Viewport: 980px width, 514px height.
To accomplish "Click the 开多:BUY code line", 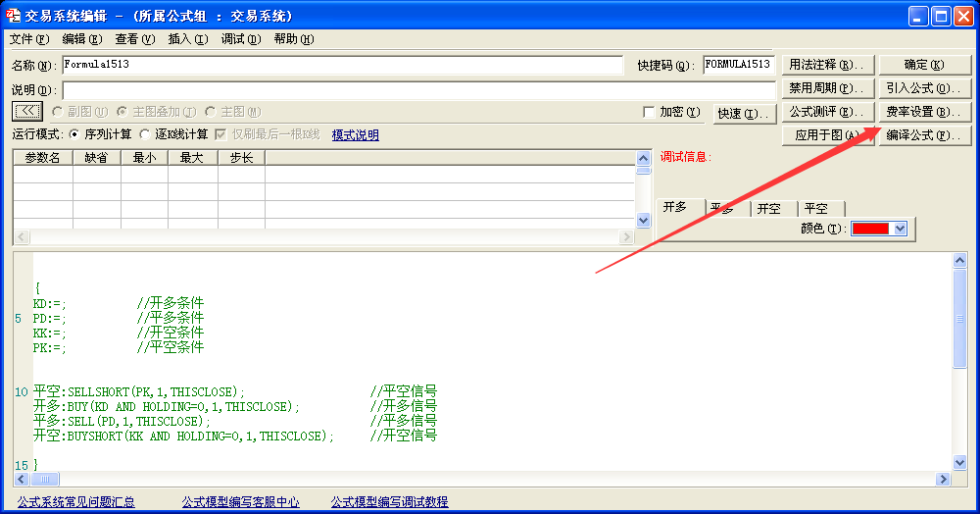I will point(235,406).
